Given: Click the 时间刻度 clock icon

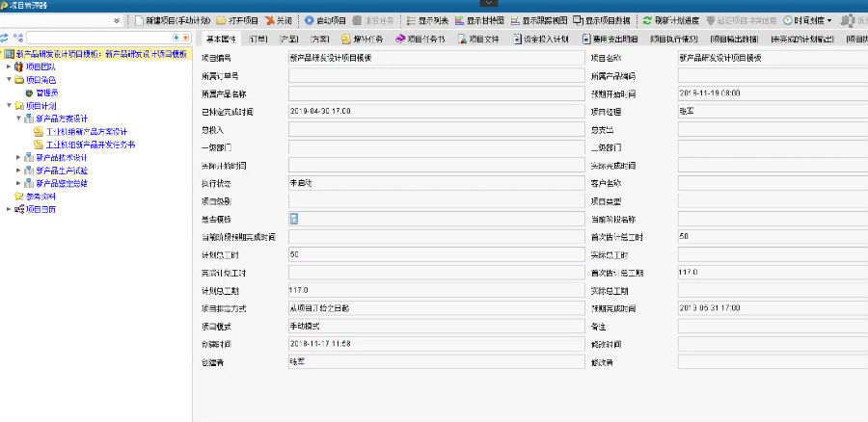Looking at the screenshot, I should coord(787,20).
